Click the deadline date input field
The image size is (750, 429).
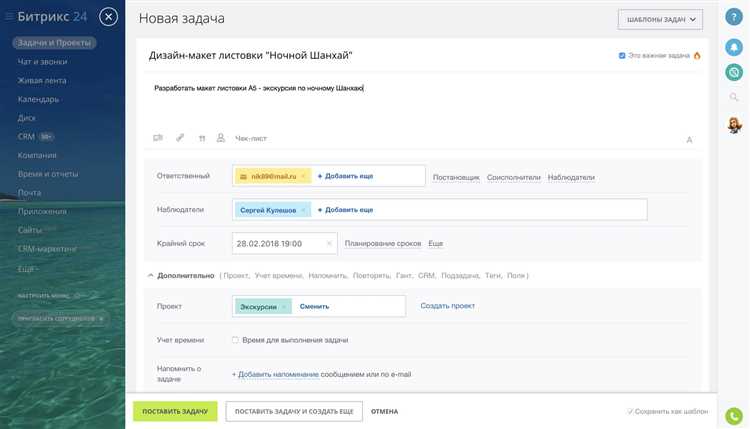click(x=285, y=243)
